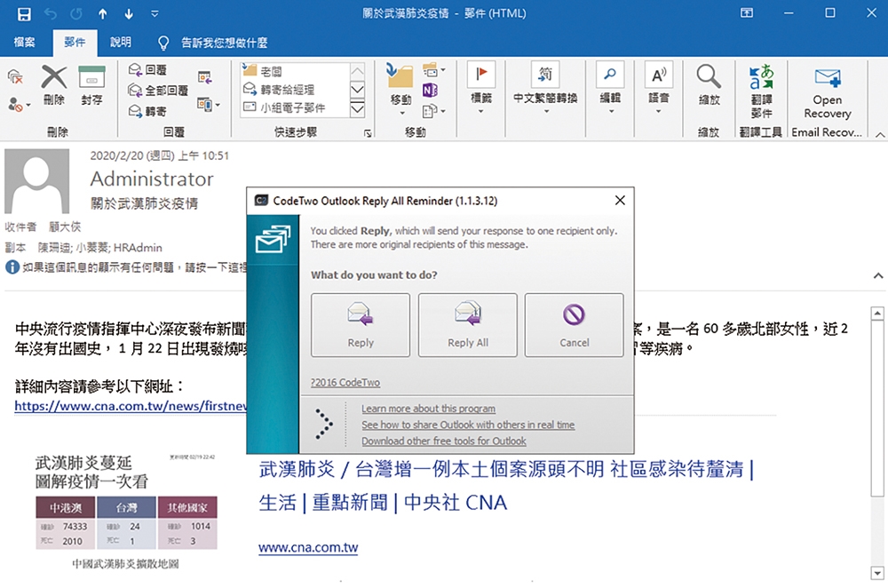Click the sender's avatar picture
This screenshot has width=888, height=588.
[36, 181]
